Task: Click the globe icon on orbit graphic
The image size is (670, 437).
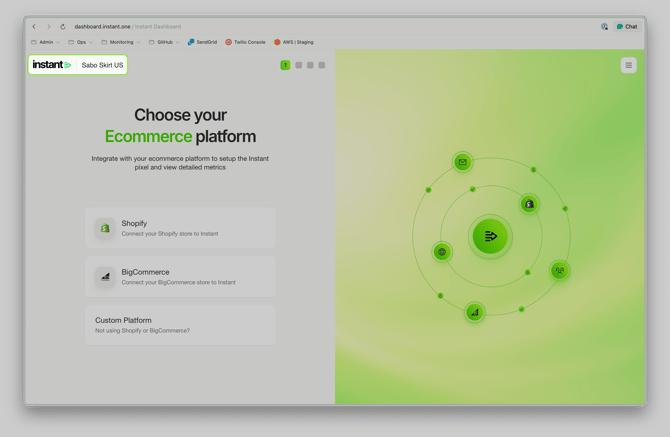Action: [x=442, y=252]
